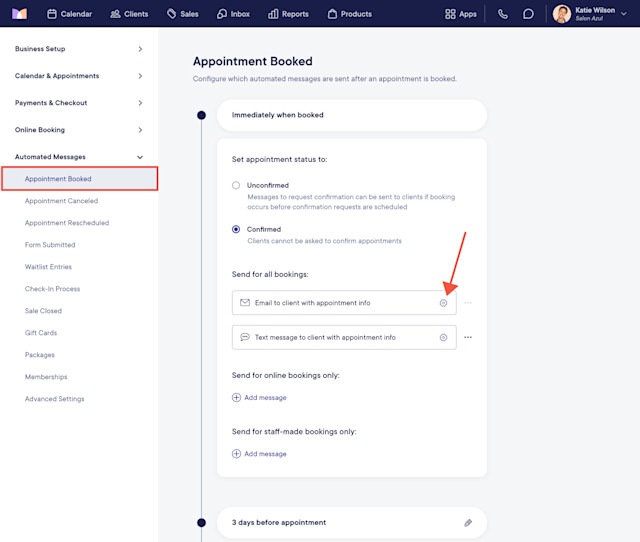Open Sale Closed messages
This screenshot has height=542, width=640.
(x=43, y=311)
